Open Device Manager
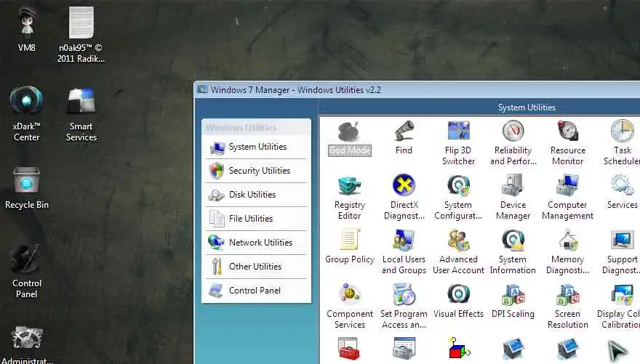The height and width of the screenshot is (364, 640). click(x=513, y=198)
